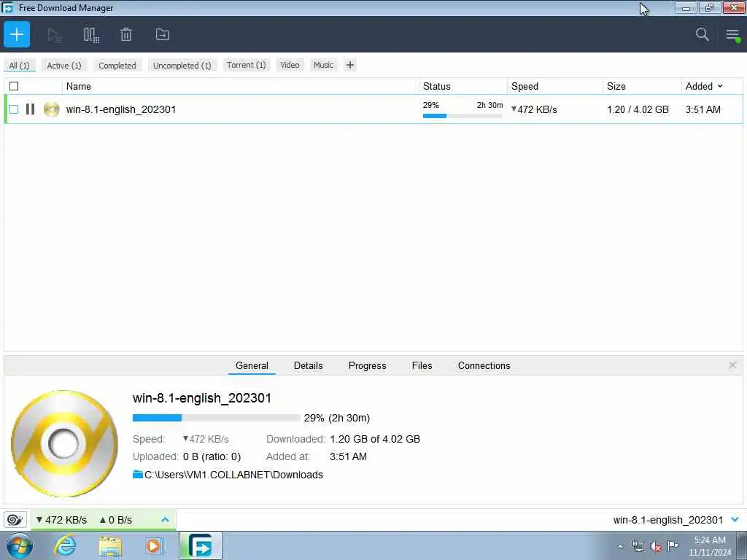Switch to the Connections tab

click(x=484, y=366)
